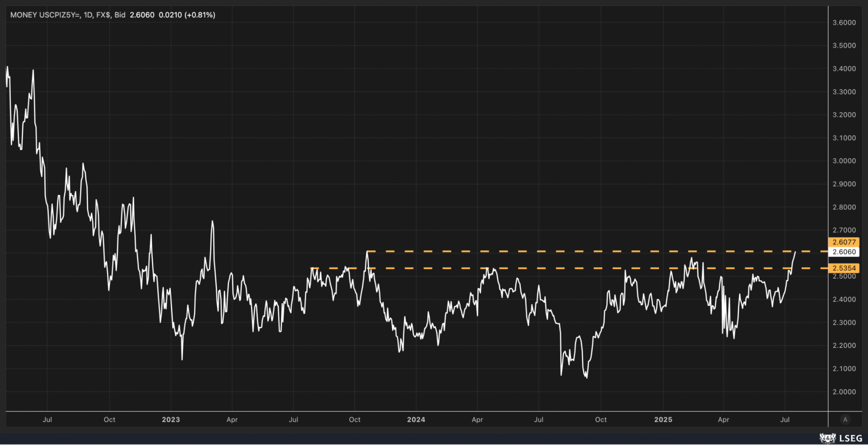Click the LSEG logo icon
868x445 pixels.
[827, 438]
